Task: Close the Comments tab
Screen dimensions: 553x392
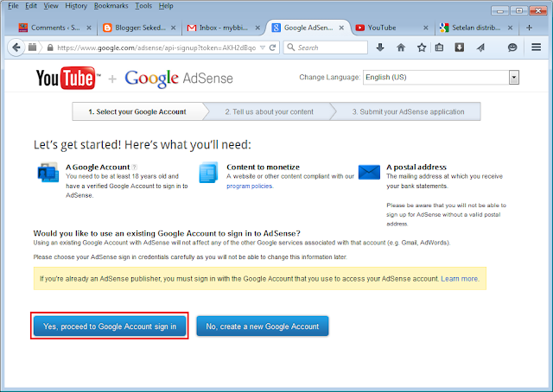Action: [x=89, y=28]
